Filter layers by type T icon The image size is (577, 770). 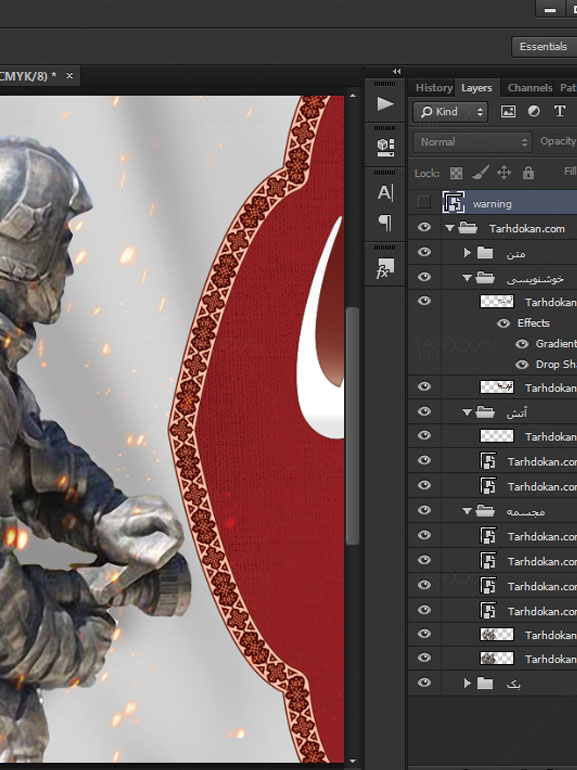point(559,111)
